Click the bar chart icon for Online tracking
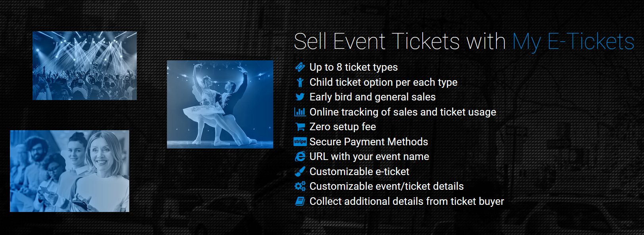 pyautogui.click(x=300, y=112)
